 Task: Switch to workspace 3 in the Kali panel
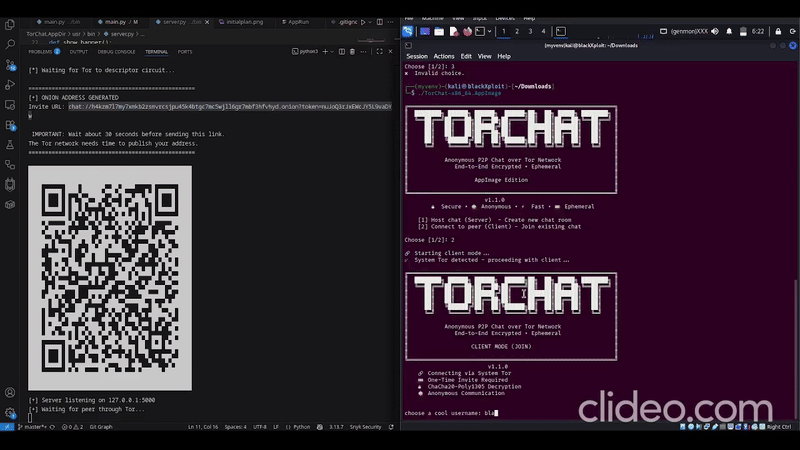tap(530, 32)
